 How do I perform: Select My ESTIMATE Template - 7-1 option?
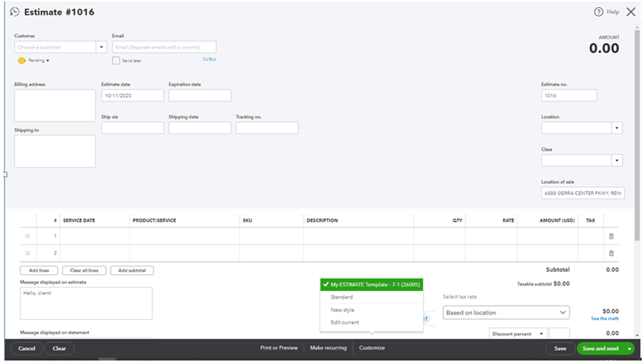coord(371,284)
